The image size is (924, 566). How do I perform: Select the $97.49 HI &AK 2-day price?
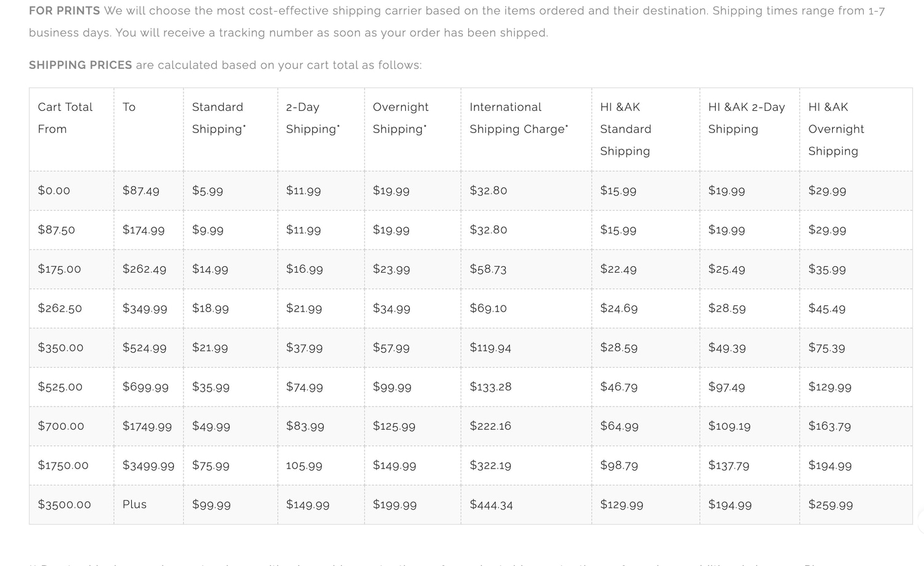pyautogui.click(x=726, y=387)
